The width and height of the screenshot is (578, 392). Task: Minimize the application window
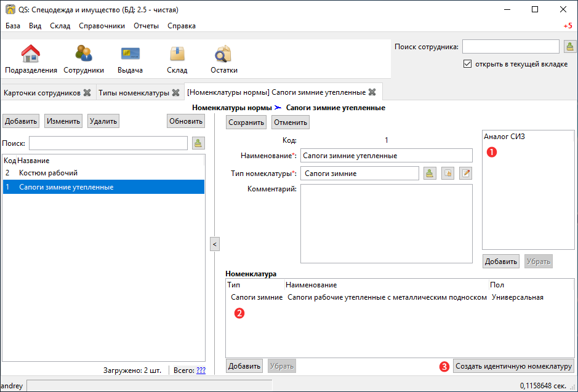tap(507, 10)
